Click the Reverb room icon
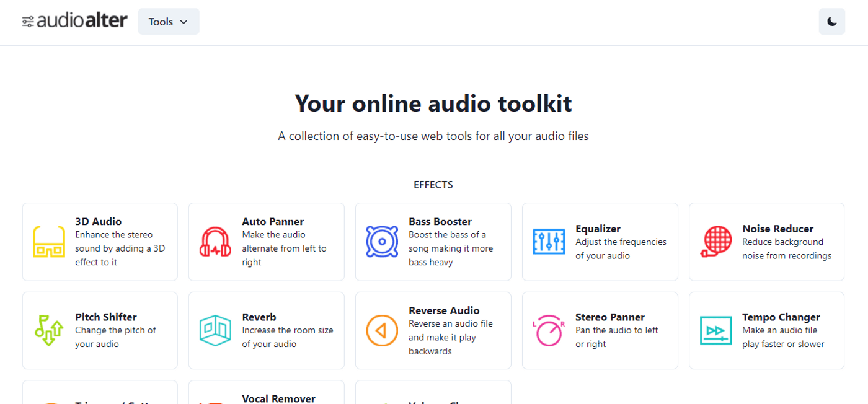Viewport: 868px width, 404px height. [x=215, y=330]
